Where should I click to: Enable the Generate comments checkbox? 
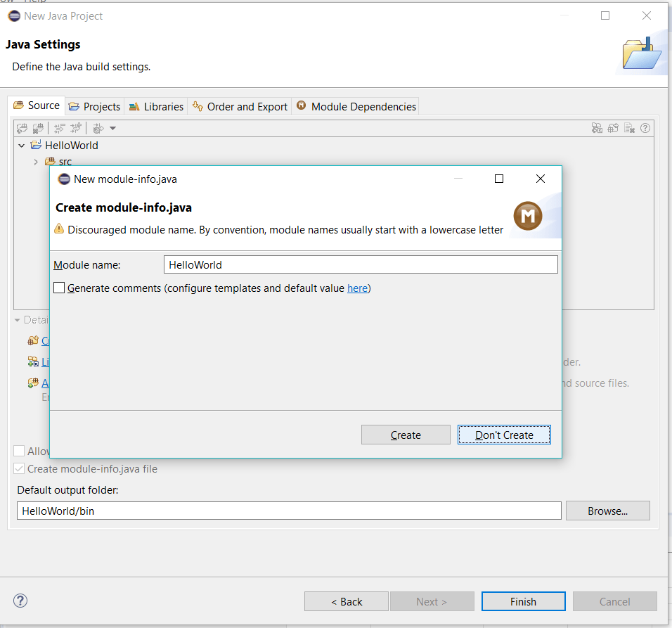click(x=59, y=288)
